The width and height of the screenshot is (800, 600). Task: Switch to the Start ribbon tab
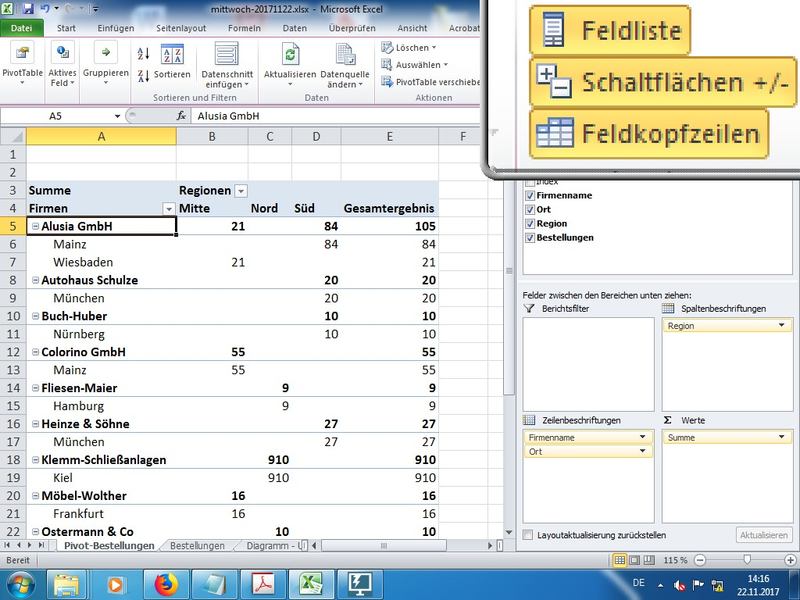tap(66, 28)
